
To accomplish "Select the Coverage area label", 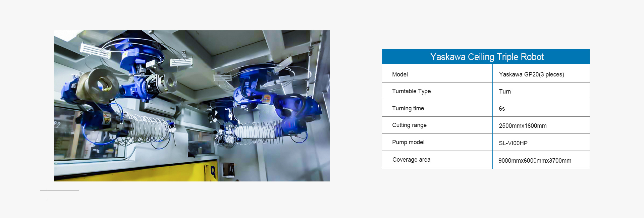I will click(411, 160).
